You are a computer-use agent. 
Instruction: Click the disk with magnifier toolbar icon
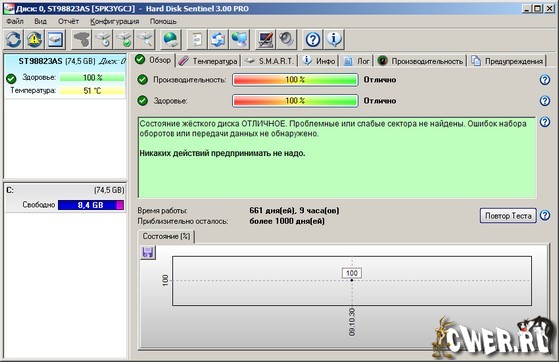(x=145, y=39)
